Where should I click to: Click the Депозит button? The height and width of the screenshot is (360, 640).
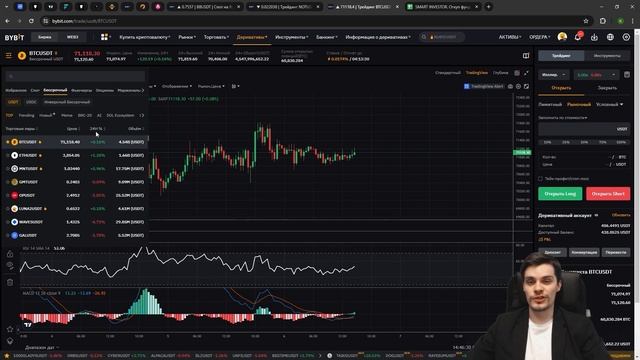tap(553, 252)
